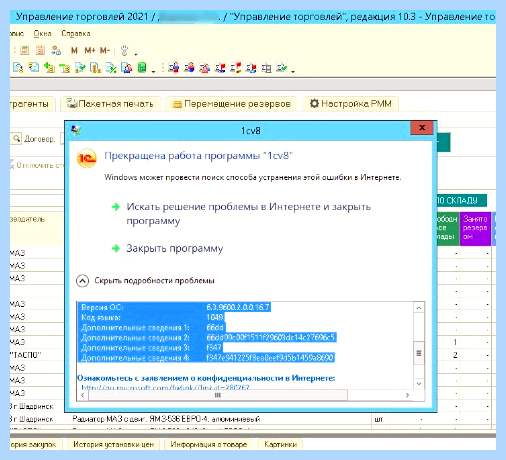Click the M- memory button
The height and width of the screenshot is (460, 506).
(x=105, y=51)
